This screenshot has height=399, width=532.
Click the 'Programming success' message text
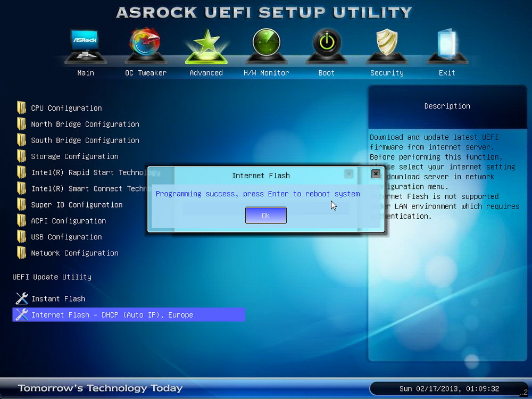pos(258,194)
